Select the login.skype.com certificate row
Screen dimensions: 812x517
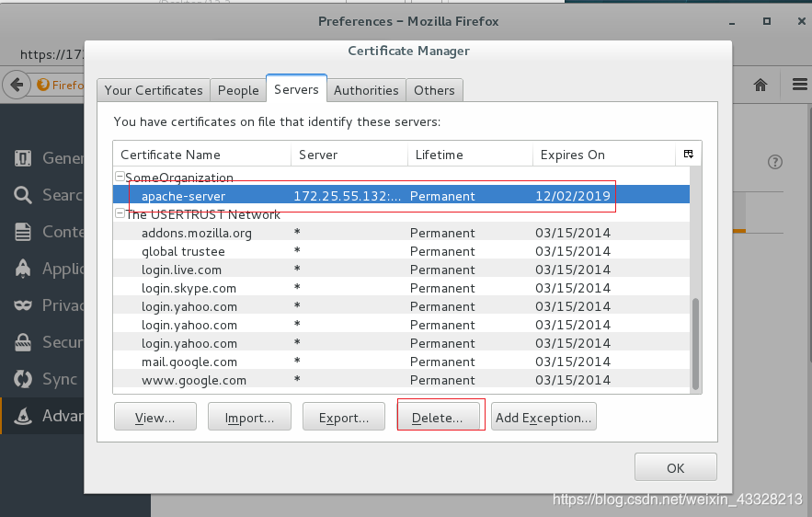pos(401,288)
